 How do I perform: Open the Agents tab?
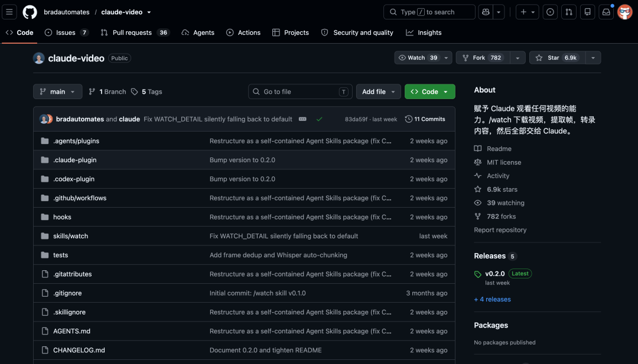click(x=198, y=32)
